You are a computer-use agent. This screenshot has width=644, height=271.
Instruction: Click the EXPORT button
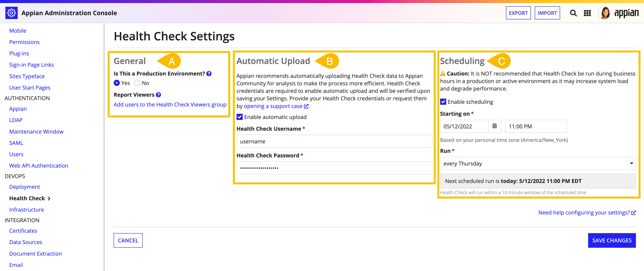click(518, 13)
